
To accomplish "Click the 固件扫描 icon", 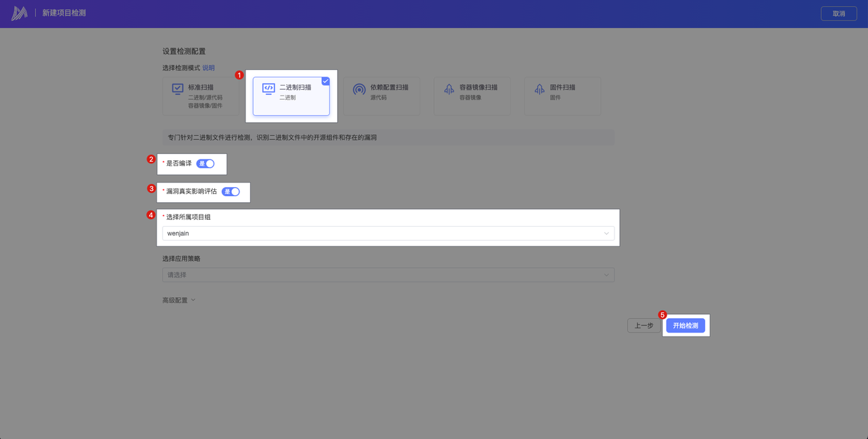I will [539, 89].
